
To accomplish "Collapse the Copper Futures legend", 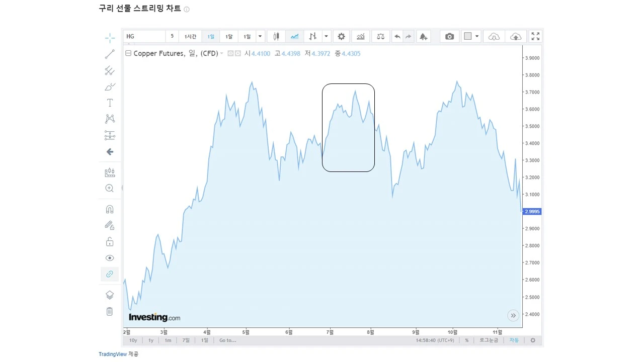I will pos(128,53).
